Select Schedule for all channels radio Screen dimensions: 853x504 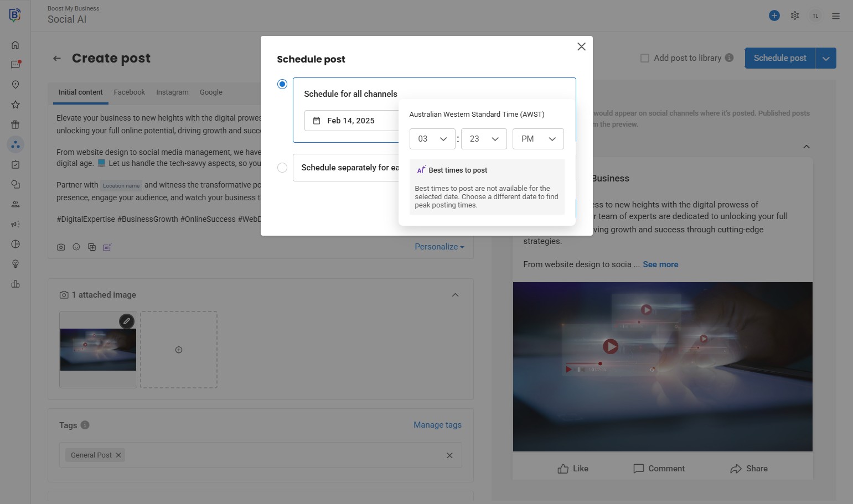282,84
